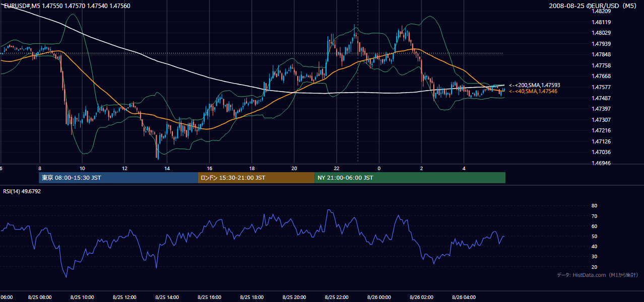644x302 pixels.
Task: Click price axis label 1.47036
Action: click(602, 152)
